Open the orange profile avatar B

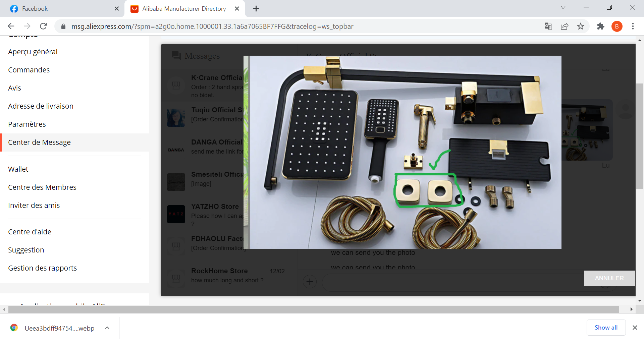[x=616, y=26]
